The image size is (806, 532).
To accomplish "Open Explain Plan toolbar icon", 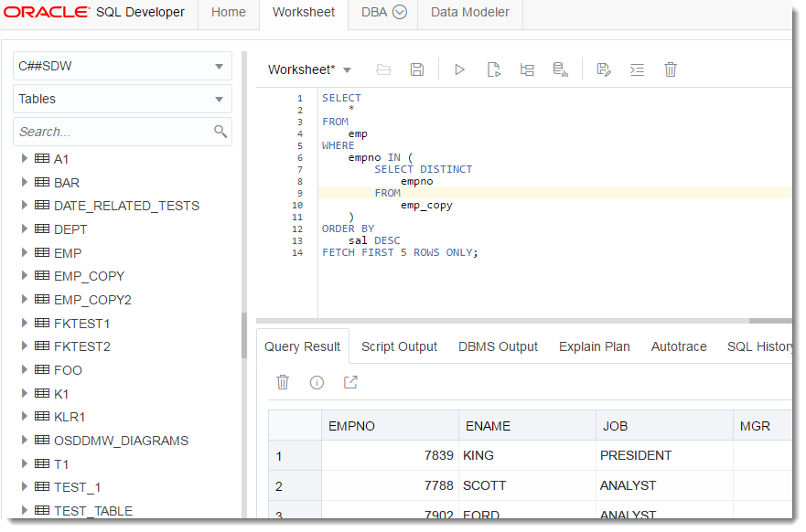I will tap(527, 69).
